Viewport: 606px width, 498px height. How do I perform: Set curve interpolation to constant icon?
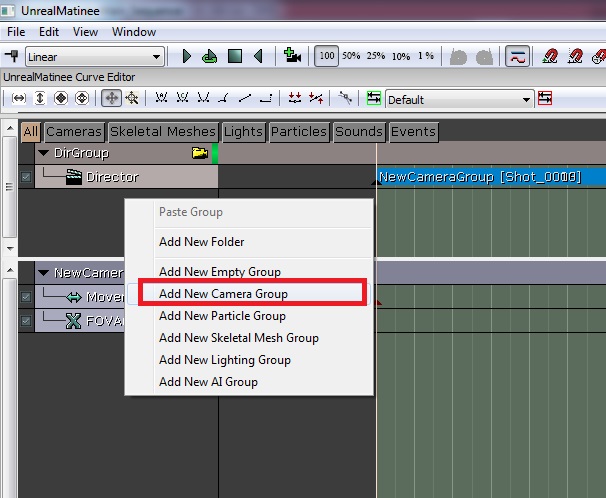coord(266,98)
